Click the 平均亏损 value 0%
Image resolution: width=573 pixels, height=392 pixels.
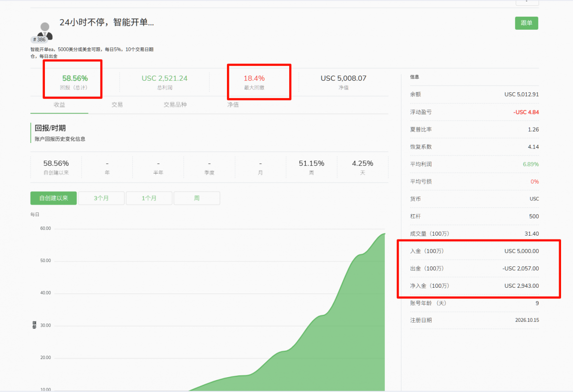(x=535, y=182)
